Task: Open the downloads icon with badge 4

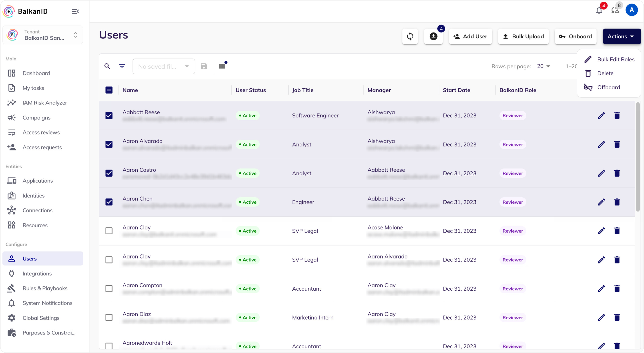Action: 433,36
